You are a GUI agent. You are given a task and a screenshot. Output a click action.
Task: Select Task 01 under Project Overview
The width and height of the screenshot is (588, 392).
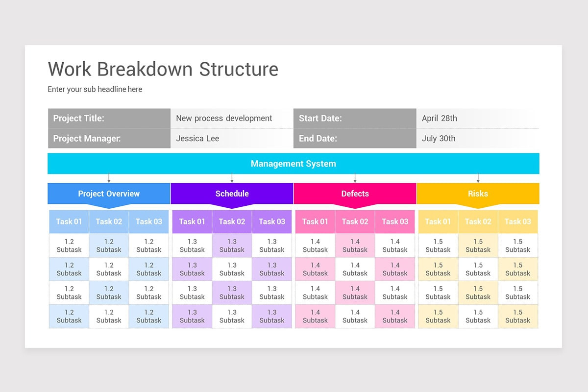[x=69, y=221]
